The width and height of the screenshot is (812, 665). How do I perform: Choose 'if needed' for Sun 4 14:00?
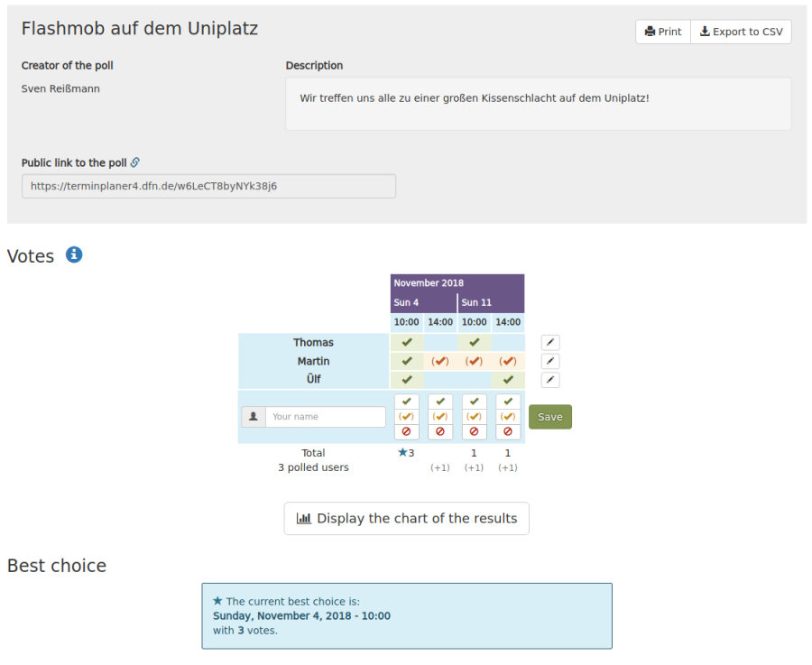pyautogui.click(x=440, y=417)
